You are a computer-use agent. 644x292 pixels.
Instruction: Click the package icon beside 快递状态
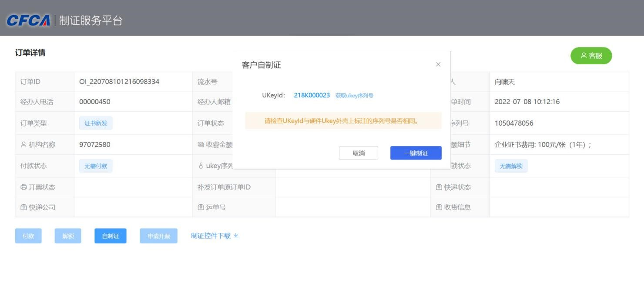click(x=439, y=187)
